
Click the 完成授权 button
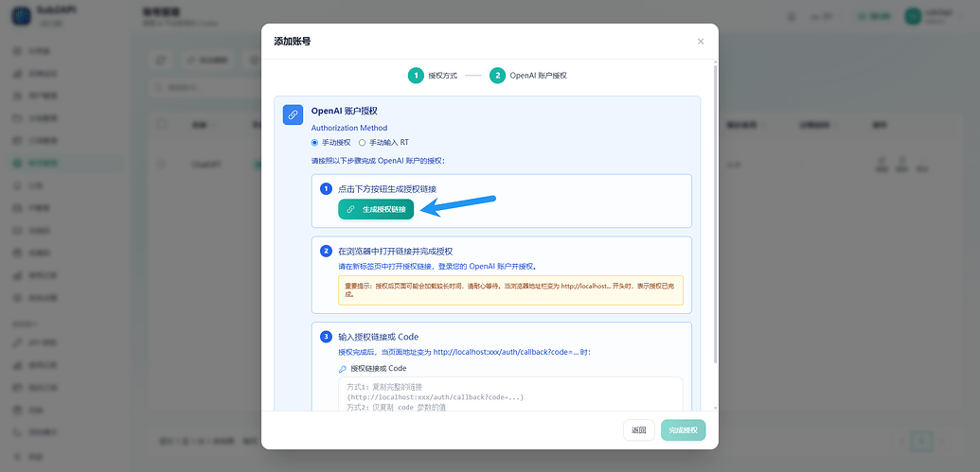(x=683, y=430)
